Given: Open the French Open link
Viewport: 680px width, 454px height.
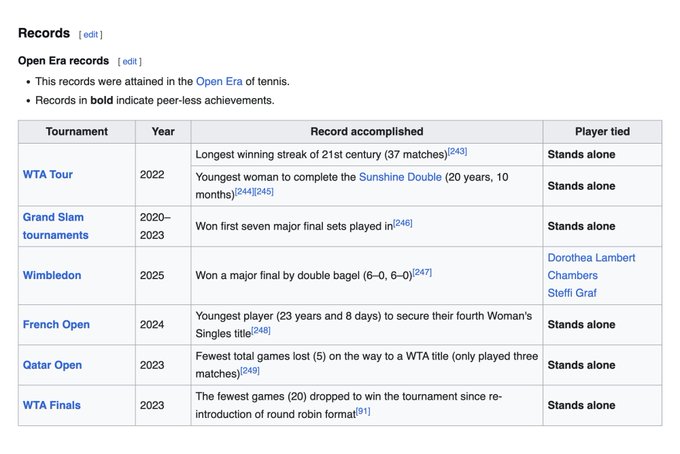Looking at the screenshot, I should tap(56, 324).
